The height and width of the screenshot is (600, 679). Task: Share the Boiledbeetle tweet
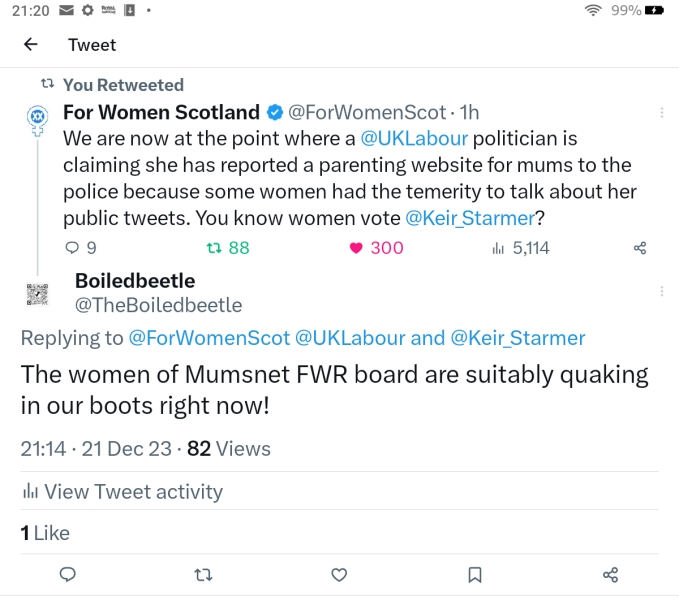point(610,574)
